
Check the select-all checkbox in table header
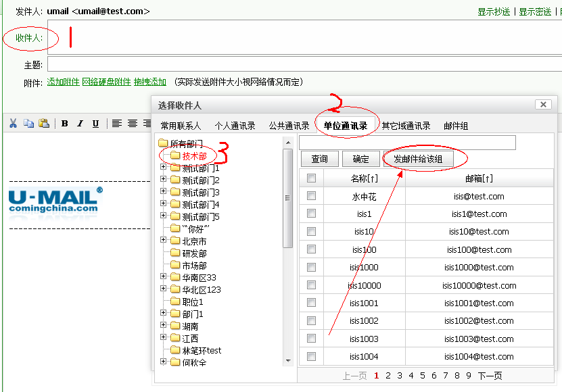click(311, 178)
